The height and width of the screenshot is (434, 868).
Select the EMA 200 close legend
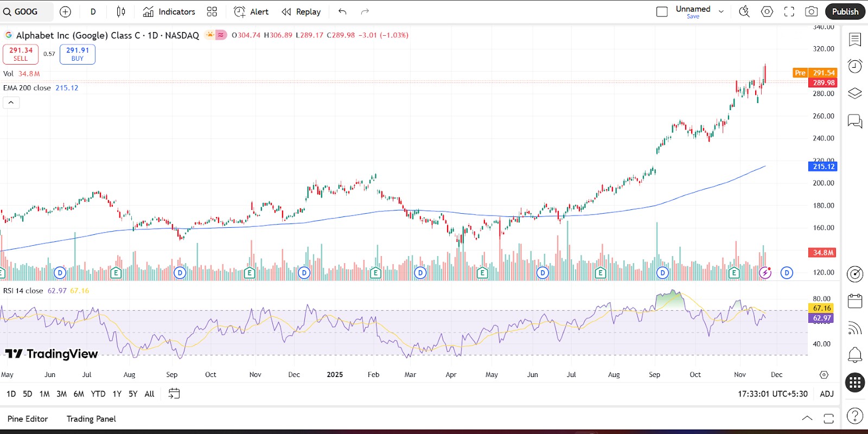click(x=41, y=88)
